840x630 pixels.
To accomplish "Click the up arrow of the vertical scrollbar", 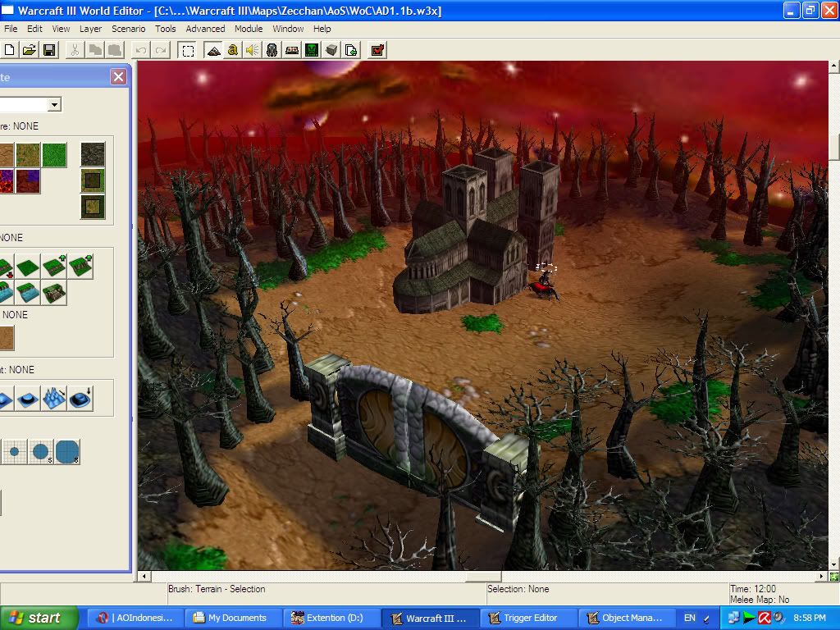I will tap(834, 66).
